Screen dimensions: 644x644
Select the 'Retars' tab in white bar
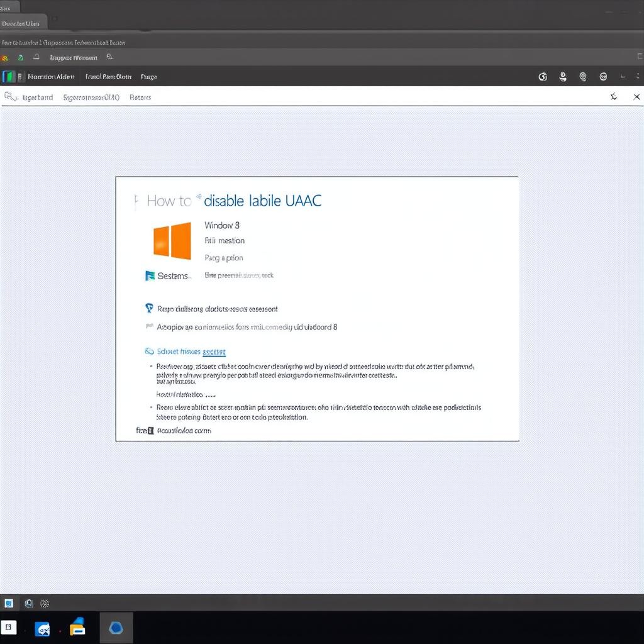(140, 97)
